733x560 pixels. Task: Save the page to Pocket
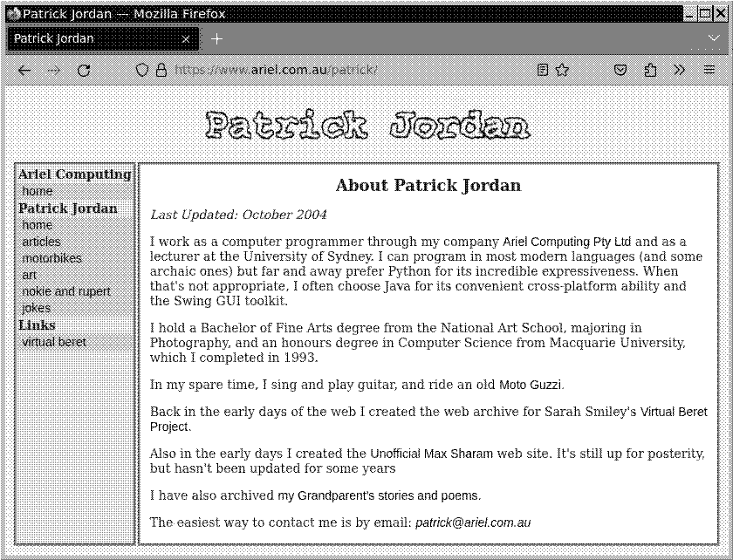pos(620,70)
